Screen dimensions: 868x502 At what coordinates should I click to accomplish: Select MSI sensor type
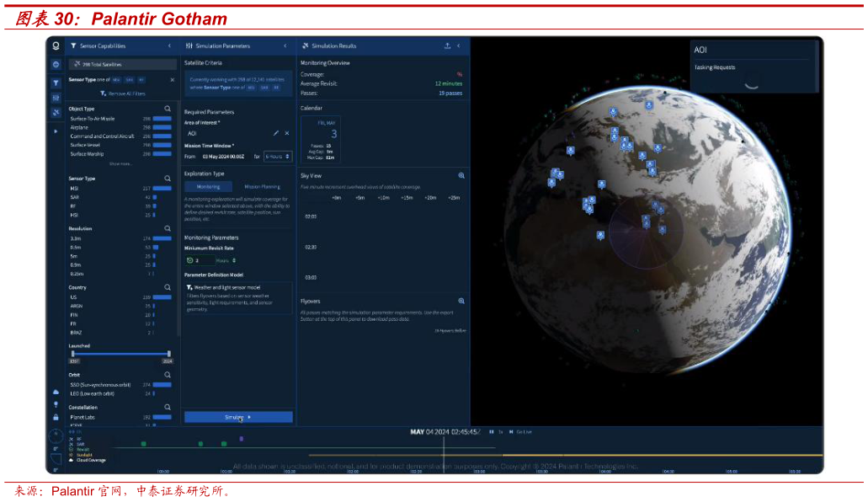click(120, 189)
